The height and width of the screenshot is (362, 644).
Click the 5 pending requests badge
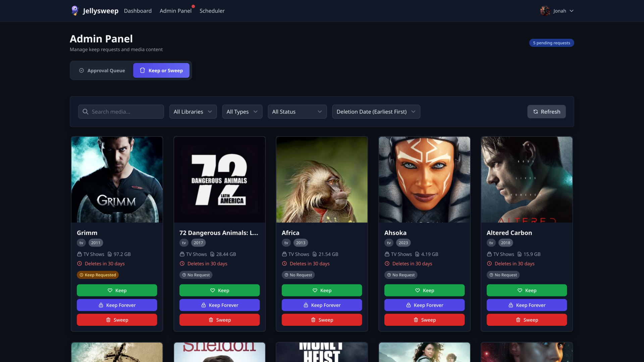click(551, 43)
